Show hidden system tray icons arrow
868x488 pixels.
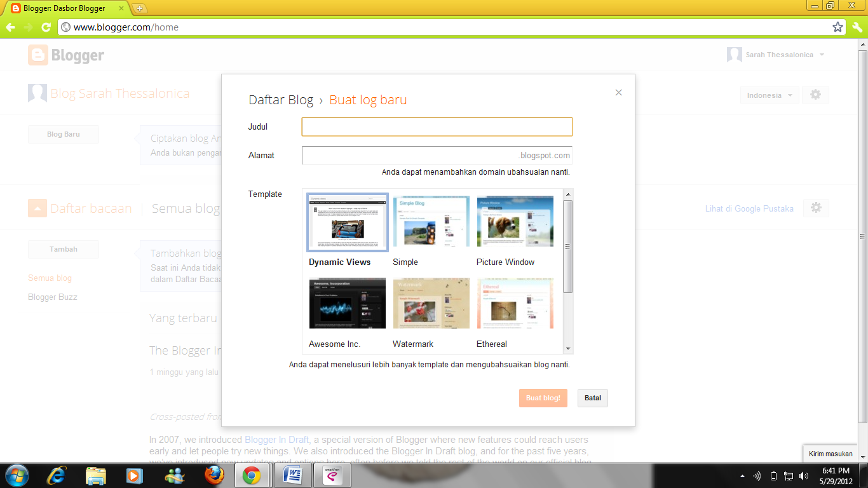pyautogui.click(x=743, y=476)
